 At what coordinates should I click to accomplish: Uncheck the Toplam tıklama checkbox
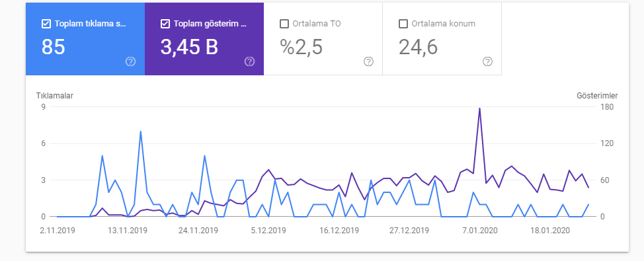coord(46,24)
